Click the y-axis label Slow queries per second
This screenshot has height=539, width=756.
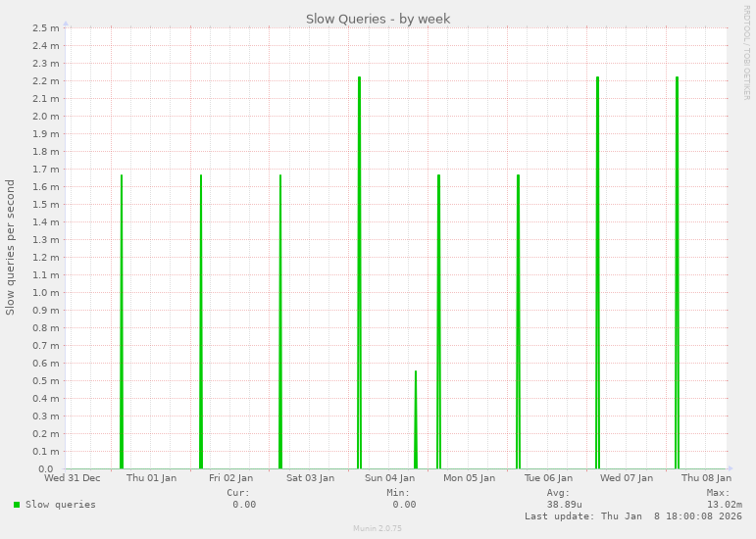click(10, 248)
